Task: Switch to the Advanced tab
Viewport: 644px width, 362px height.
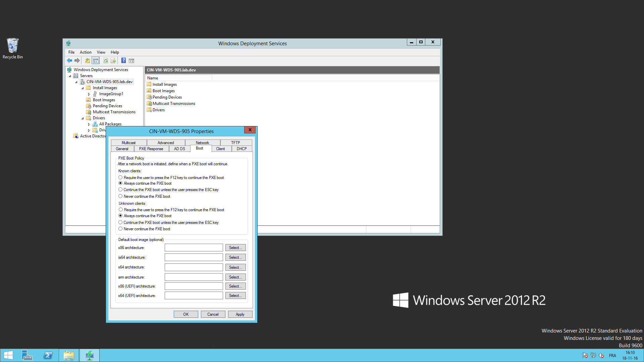Action: tap(166, 143)
